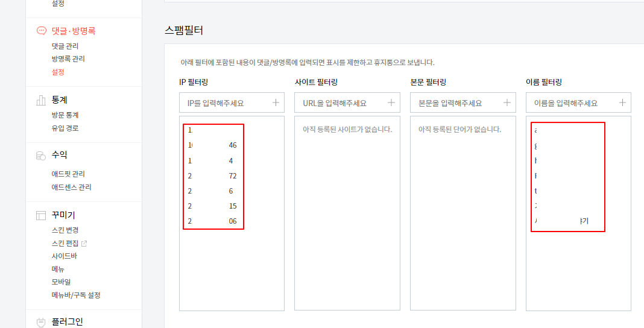Open 스킨 편집 in the sidebar

65,244
